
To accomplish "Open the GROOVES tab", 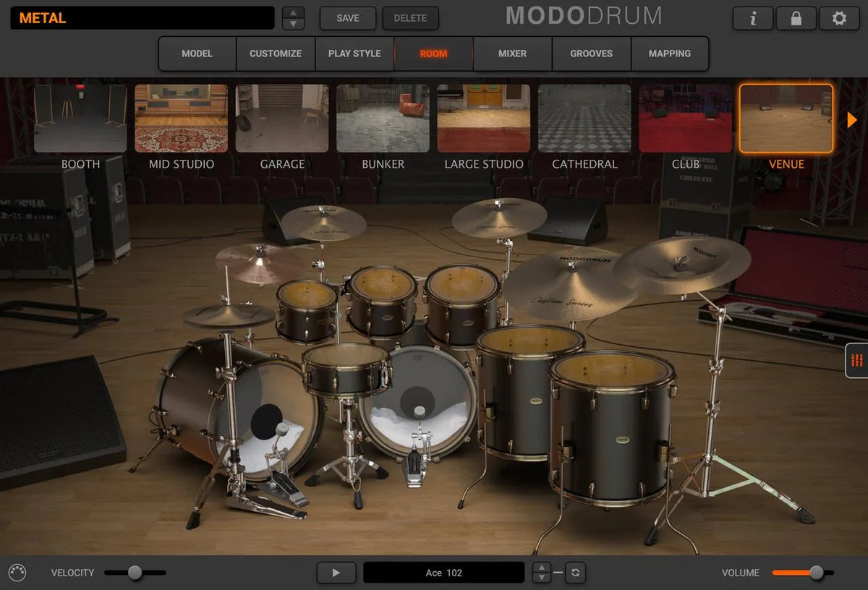I will (x=591, y=54).
